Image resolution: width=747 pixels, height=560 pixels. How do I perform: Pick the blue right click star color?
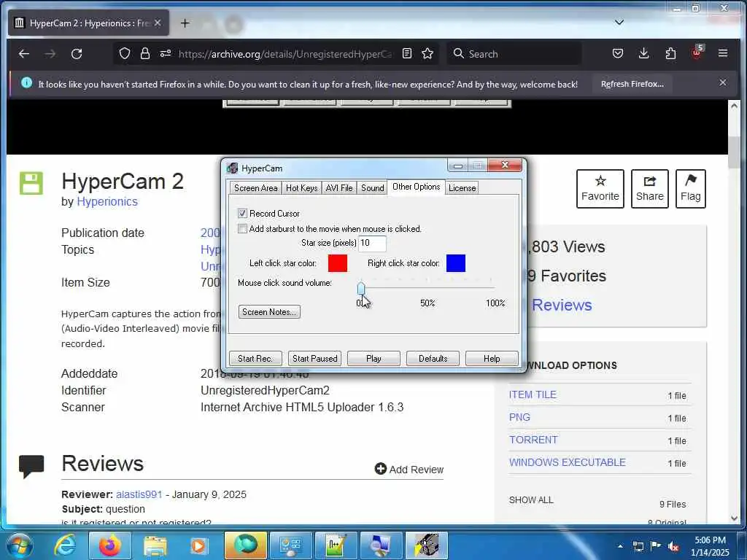tap(456, 262)
